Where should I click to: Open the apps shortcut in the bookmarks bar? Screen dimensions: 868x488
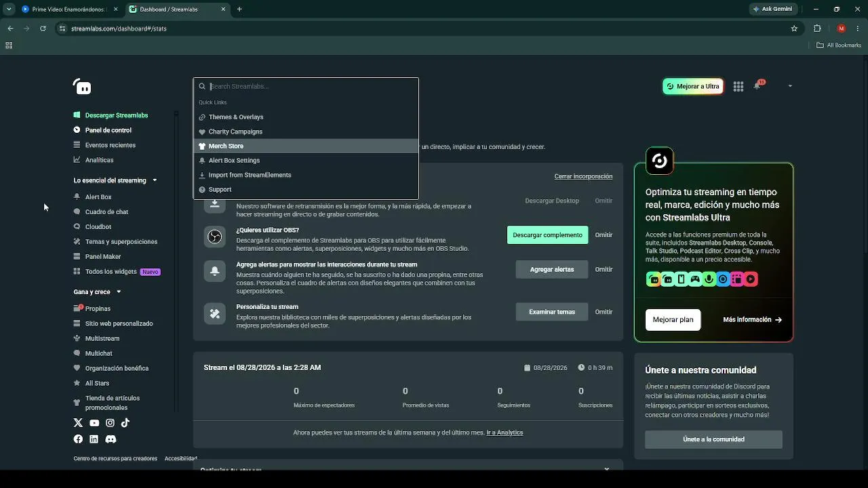[9, 45]
